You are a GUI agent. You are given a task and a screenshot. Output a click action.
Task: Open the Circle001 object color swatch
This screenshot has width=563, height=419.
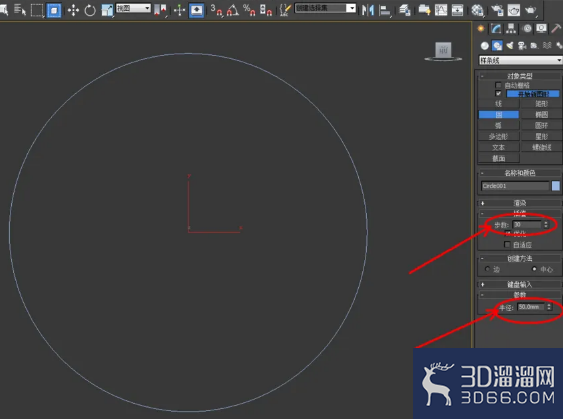tap(555, 186)
